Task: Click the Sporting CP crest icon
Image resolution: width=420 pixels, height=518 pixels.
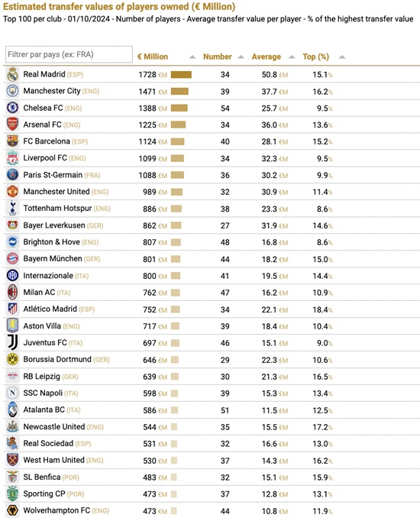Action: pyautogui.click(x=12, y=494)
